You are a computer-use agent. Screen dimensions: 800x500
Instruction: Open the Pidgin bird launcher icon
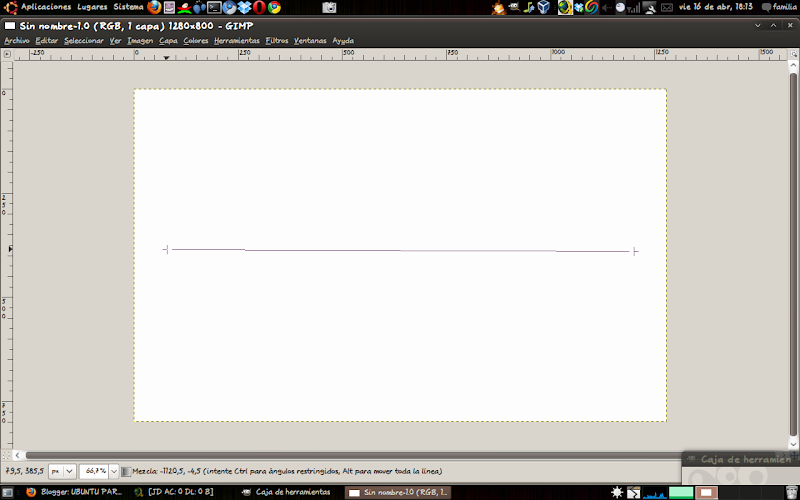(199, 7)
